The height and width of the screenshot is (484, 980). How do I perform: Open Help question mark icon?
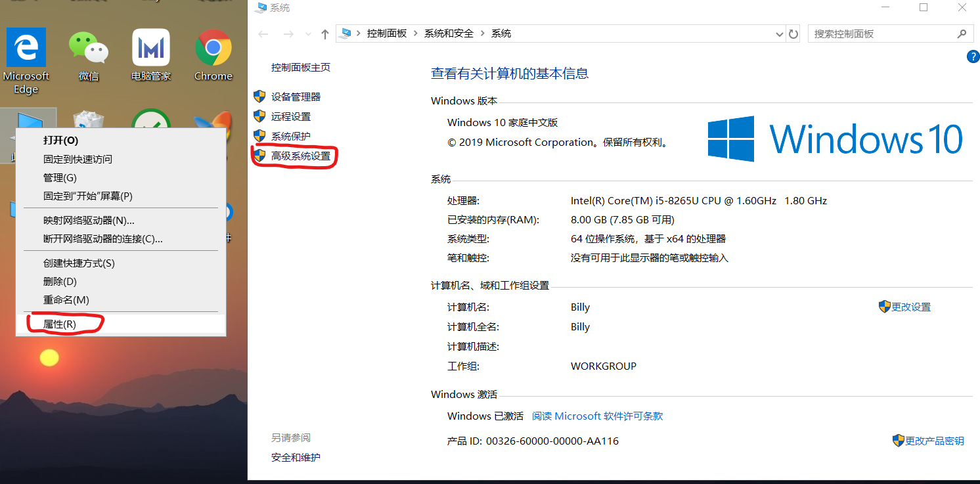pyautogui.click(x=973, y=57)
